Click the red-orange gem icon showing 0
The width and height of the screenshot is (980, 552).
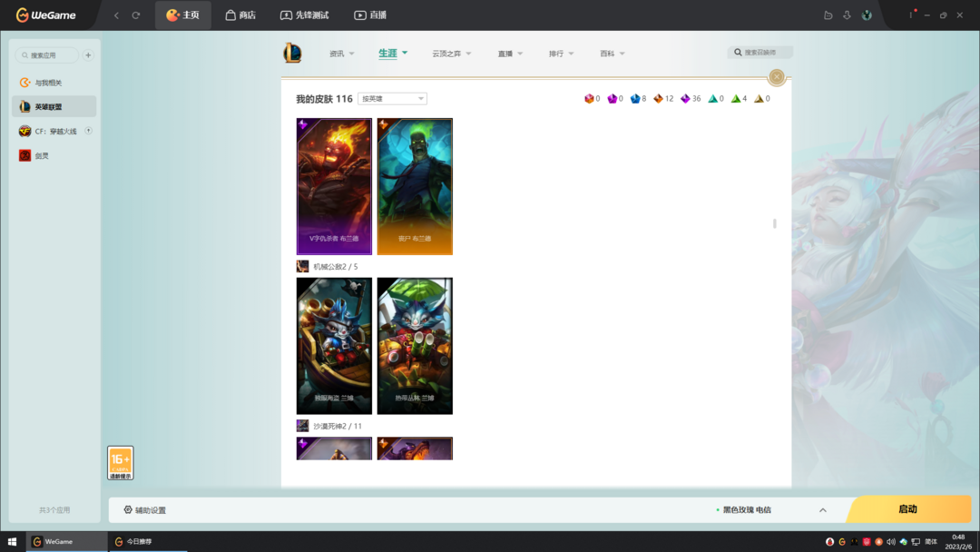[x=589, y=99]
